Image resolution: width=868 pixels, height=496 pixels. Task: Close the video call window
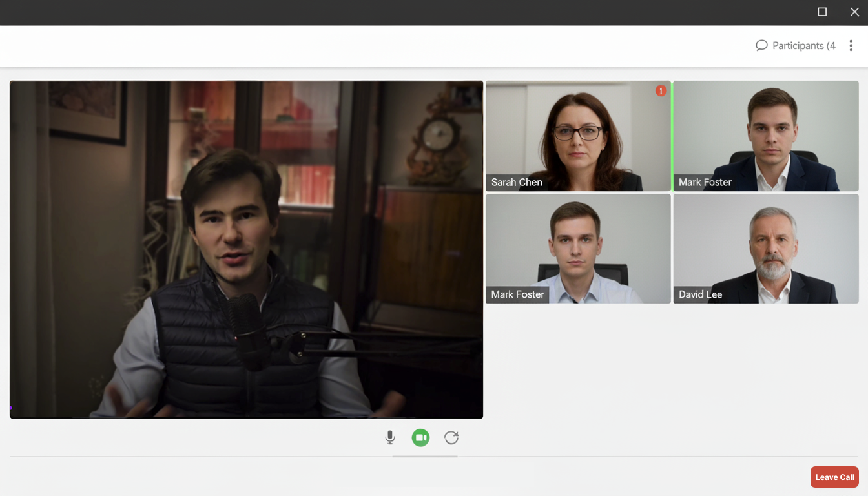[x=854, y=12]
